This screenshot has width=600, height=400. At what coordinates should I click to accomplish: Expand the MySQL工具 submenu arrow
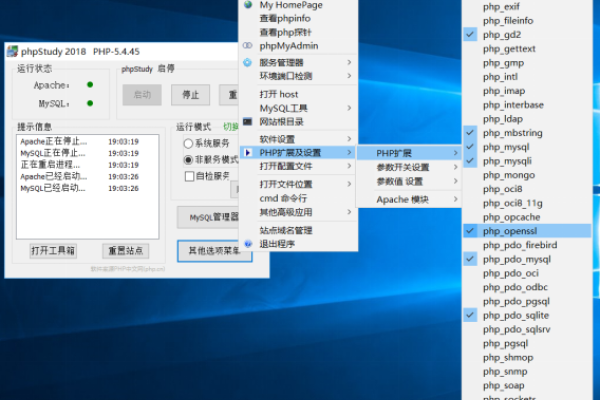click(349, 108)
